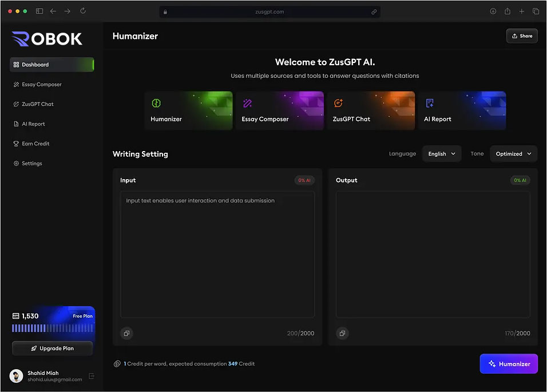Image resolution: width=547 pixels, height=392 pixels.
Task: Click the credit usage progress bar
Action: 52,328
